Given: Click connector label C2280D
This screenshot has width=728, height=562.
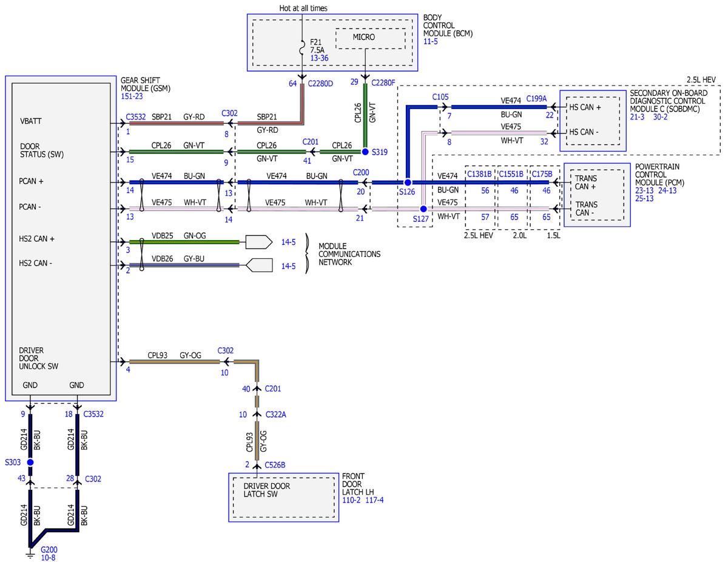Looking at the screenshot, I should (320, 83).
